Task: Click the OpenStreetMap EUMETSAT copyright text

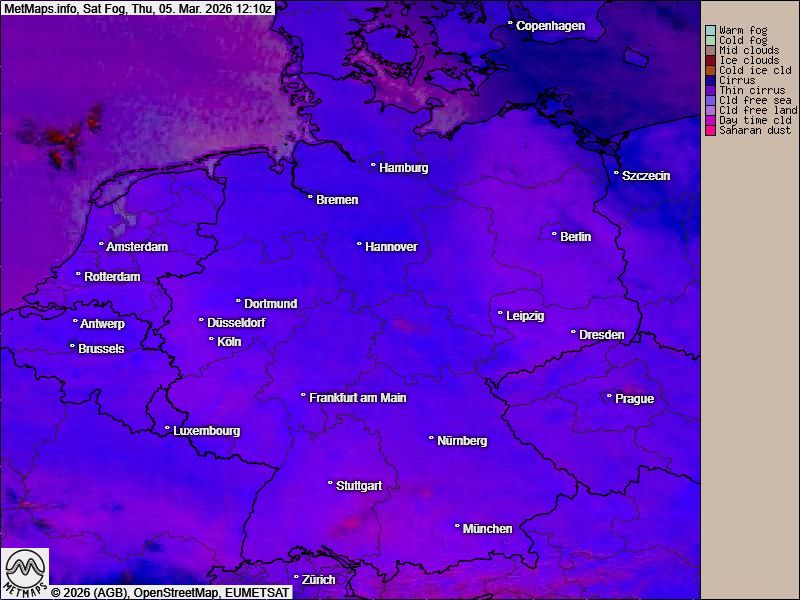Action: (170, 592)
